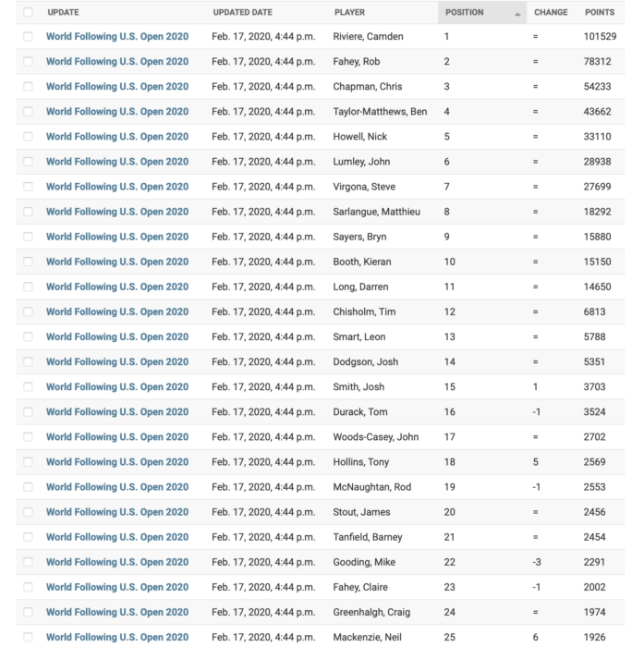
Task: Open the update entry for Mackenzie, Neil
Action: tap(117, 637)
